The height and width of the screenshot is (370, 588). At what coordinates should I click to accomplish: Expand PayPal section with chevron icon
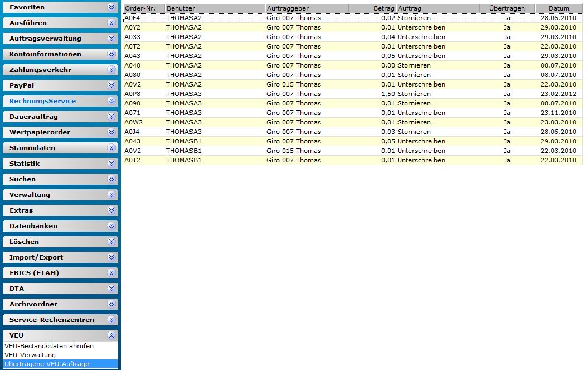(x=111, y=85)
